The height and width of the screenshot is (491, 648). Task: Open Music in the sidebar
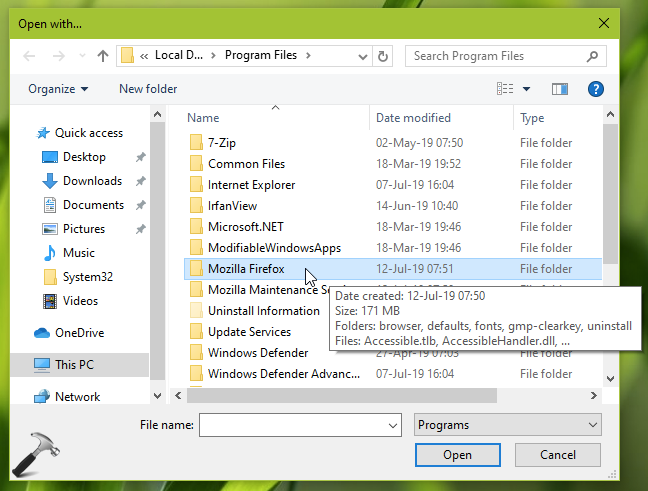[69, 253]
